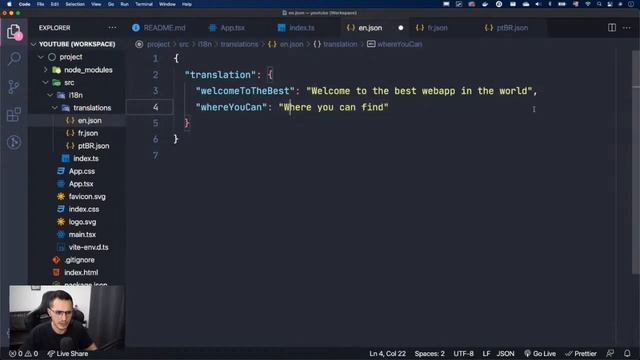The height and width of the screenshot is (360, 640).
Task: Open the Live Share view in activity bar
Action: 14,142
